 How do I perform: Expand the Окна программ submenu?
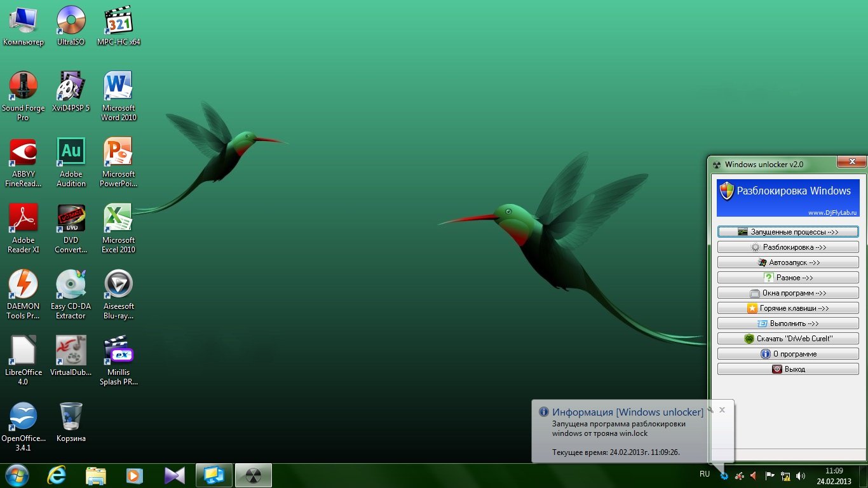coord(788,293)
